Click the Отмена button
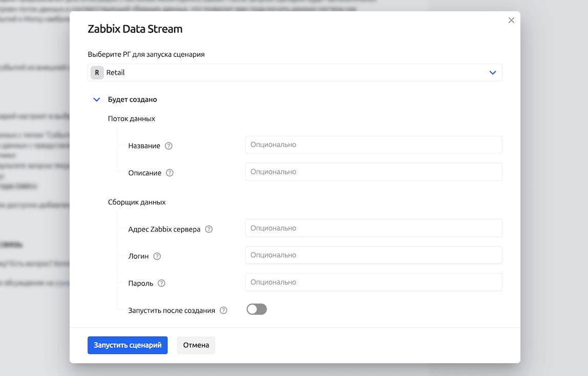588x376 pixels. pyautogui.click(x=196, y=345)
